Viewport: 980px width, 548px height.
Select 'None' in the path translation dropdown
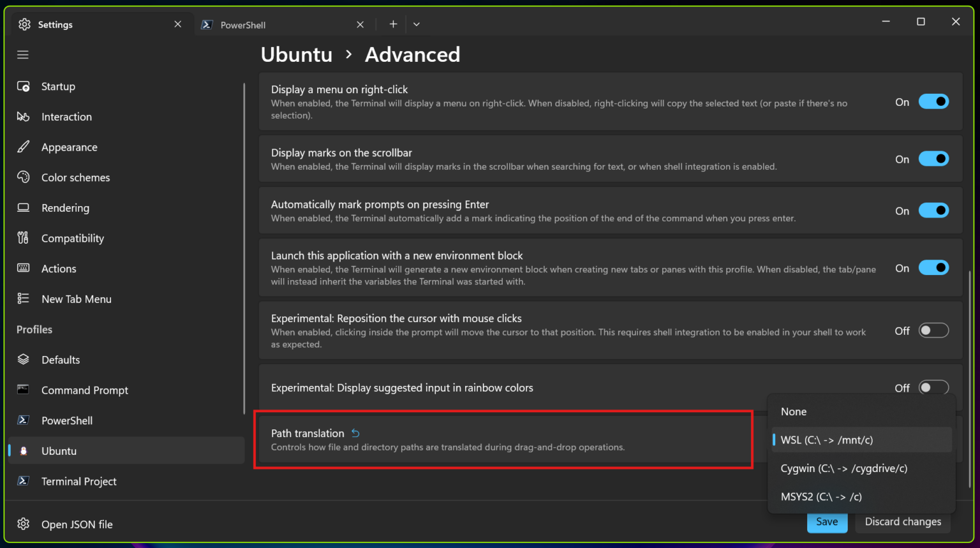[x=793, y=411]
